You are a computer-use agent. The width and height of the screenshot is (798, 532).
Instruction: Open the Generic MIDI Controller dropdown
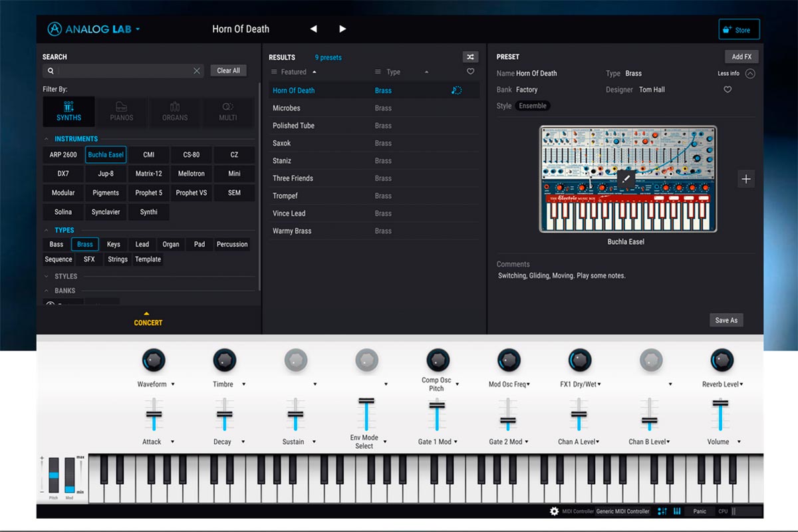point(623,511)
